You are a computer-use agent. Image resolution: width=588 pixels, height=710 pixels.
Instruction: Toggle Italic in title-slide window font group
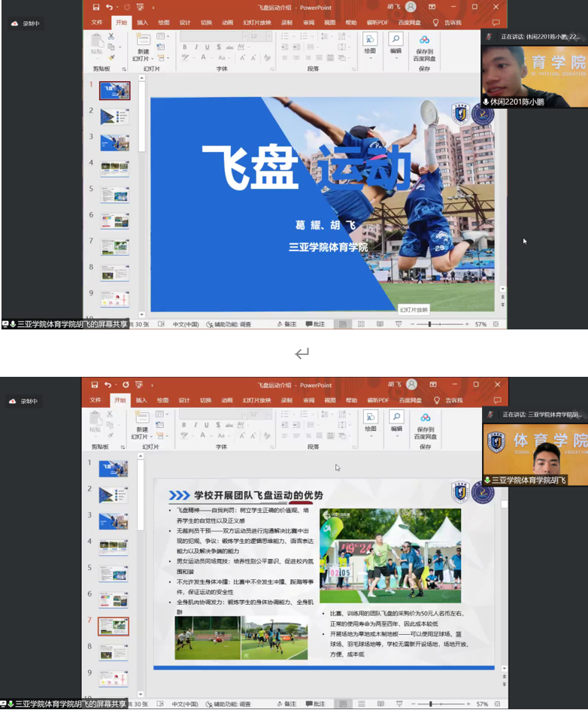[196, 47]
